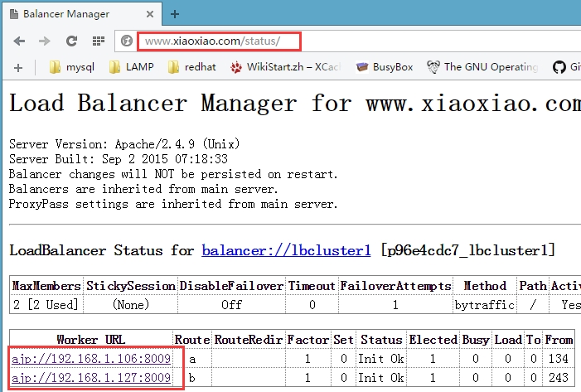Open a new tab with plus button
The height and width of the screenshot is (392, 581).
pos(175,14)
